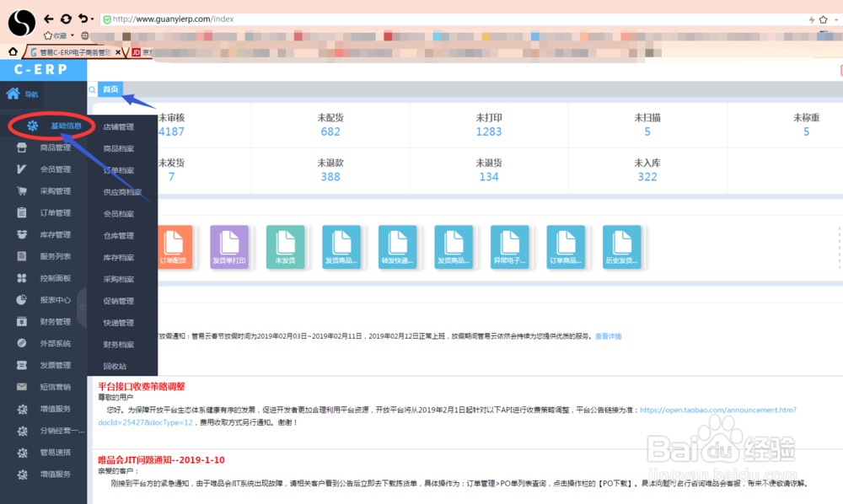The height and width of the screenshot is (504, 843).
Task: Open 会员管理 V icon
Action: 22,169
